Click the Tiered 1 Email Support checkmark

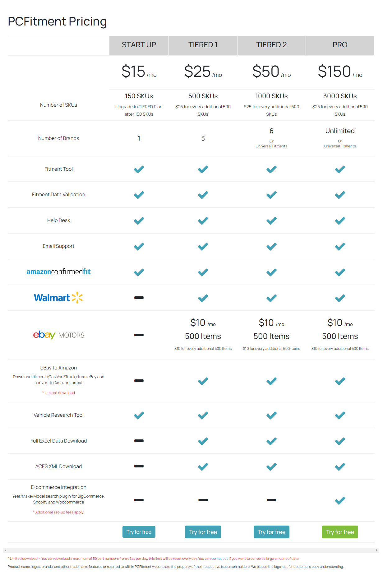(x=203, y=247)
